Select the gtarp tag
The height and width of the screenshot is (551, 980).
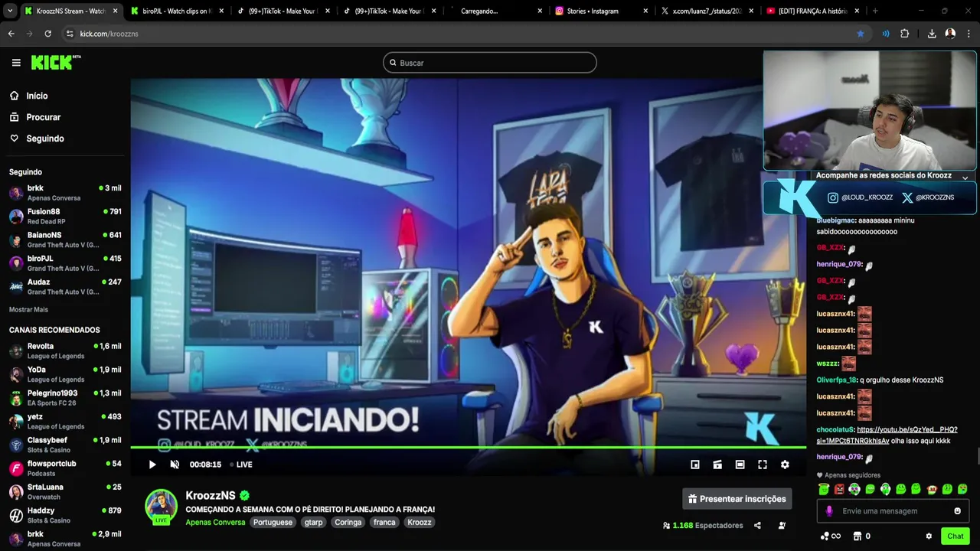pyautogui.click(x=313, y=522)
